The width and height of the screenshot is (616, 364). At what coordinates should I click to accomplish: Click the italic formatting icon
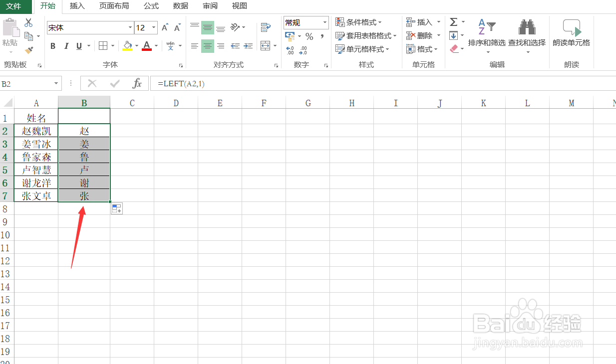pyautogui.click(x=65, y=46)
